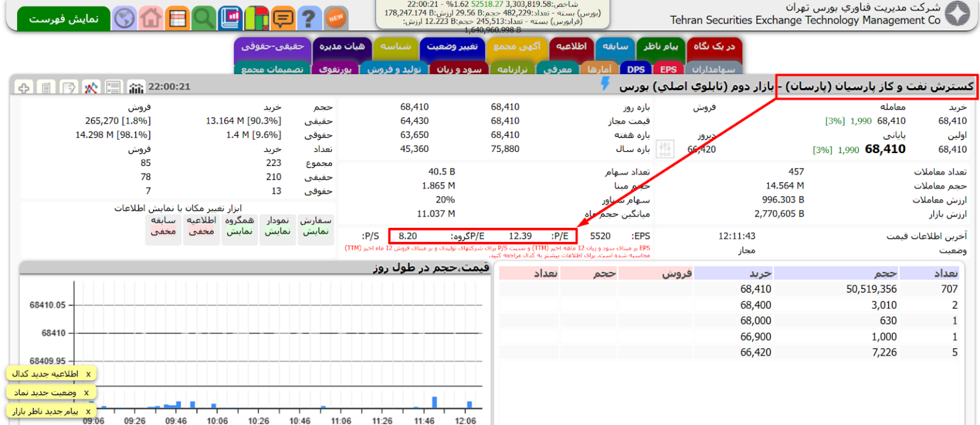Open the treemap market map icon
This screenshot has width=980, height=425.
pyautogui.click(x=257, y=18)
